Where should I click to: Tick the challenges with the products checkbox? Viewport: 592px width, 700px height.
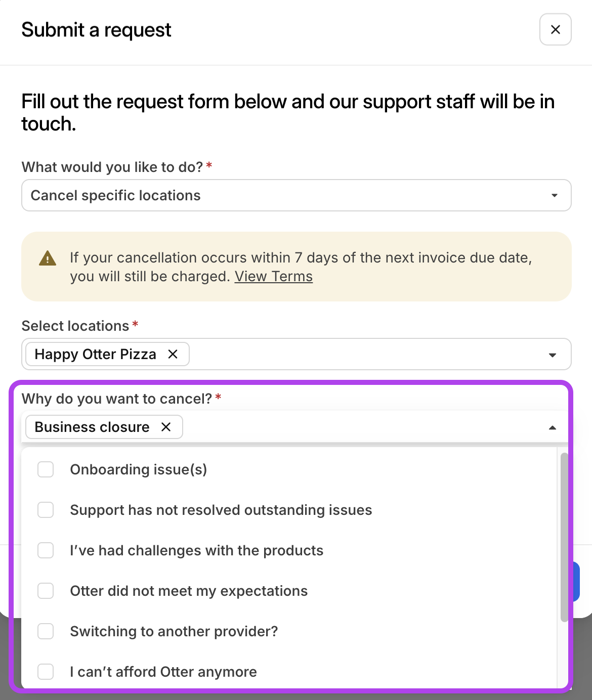(46, 550)
